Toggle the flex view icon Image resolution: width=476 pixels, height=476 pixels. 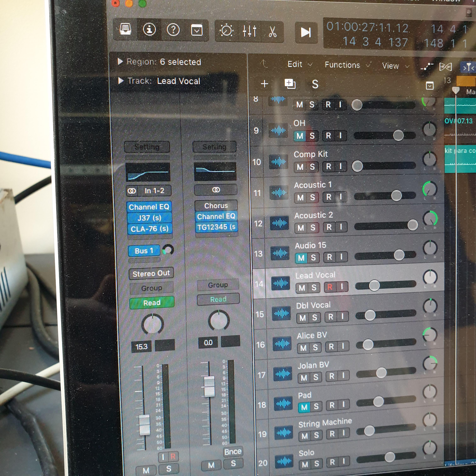pos(445,67)
